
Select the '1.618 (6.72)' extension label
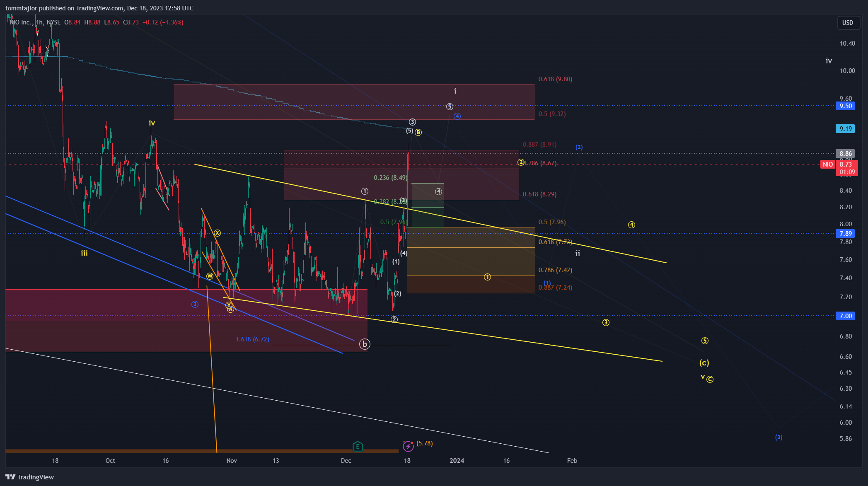coord(252,339)
